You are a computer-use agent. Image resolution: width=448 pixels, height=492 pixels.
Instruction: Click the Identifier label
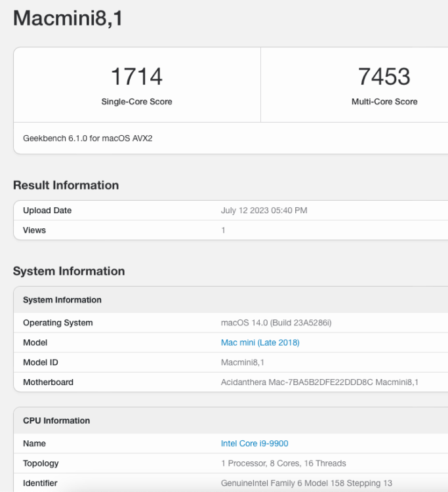tap(40, 483)
